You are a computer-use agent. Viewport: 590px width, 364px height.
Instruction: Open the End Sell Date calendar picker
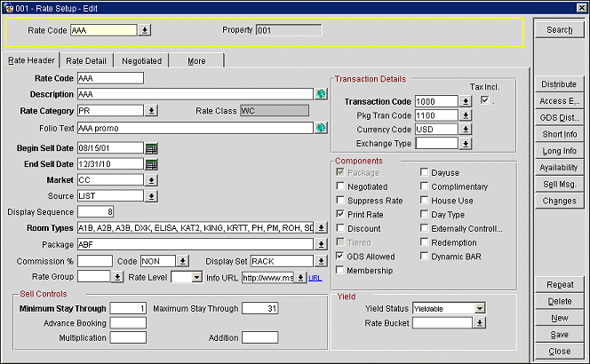pos(151,164)
